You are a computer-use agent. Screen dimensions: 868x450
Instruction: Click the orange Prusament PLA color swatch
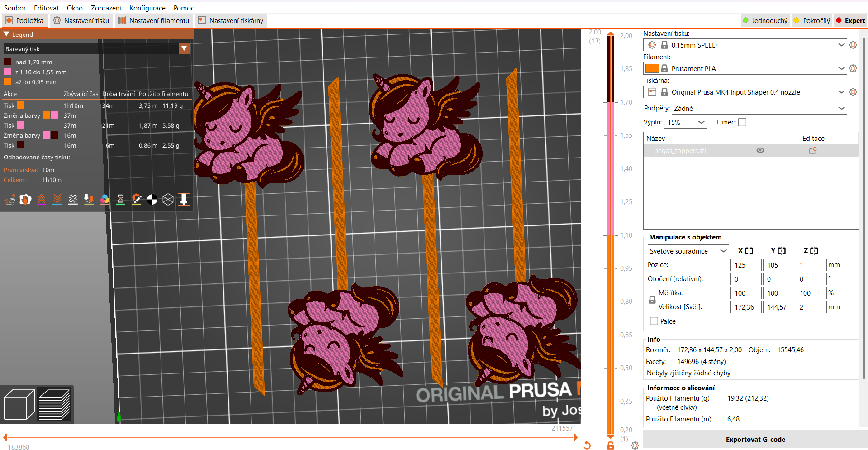pyautogui.click(x=652, y=68)
